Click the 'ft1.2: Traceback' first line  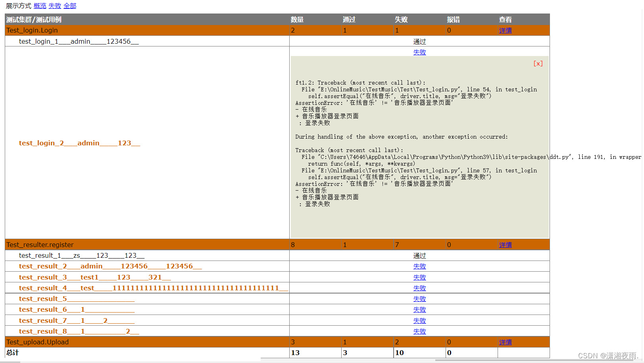click(x=360, y=83)
